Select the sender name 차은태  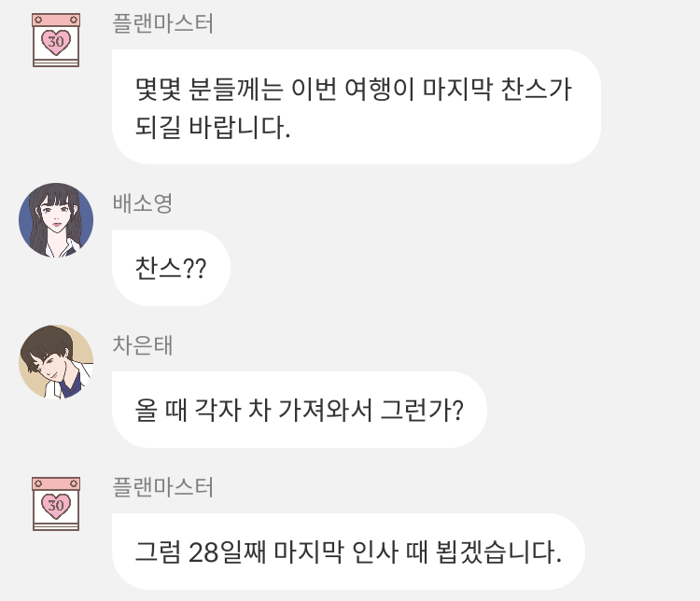tap(143, 345)
